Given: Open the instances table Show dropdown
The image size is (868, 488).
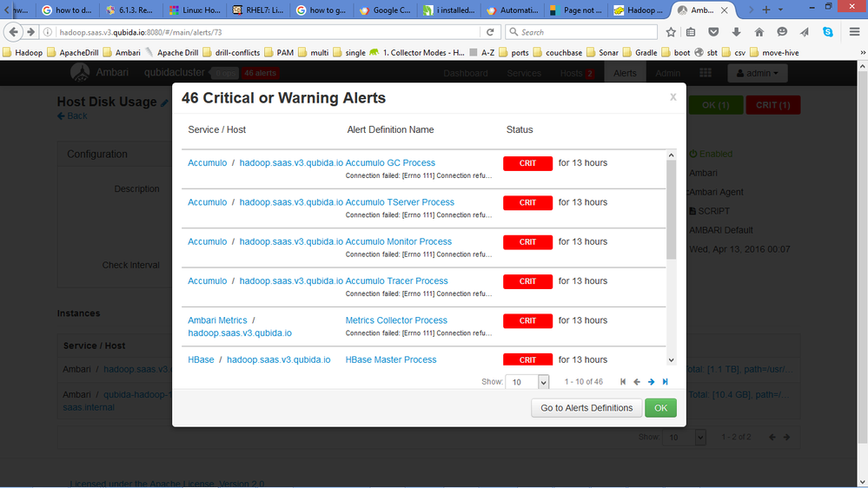Looking at the screenshot, I should (686, 437).
